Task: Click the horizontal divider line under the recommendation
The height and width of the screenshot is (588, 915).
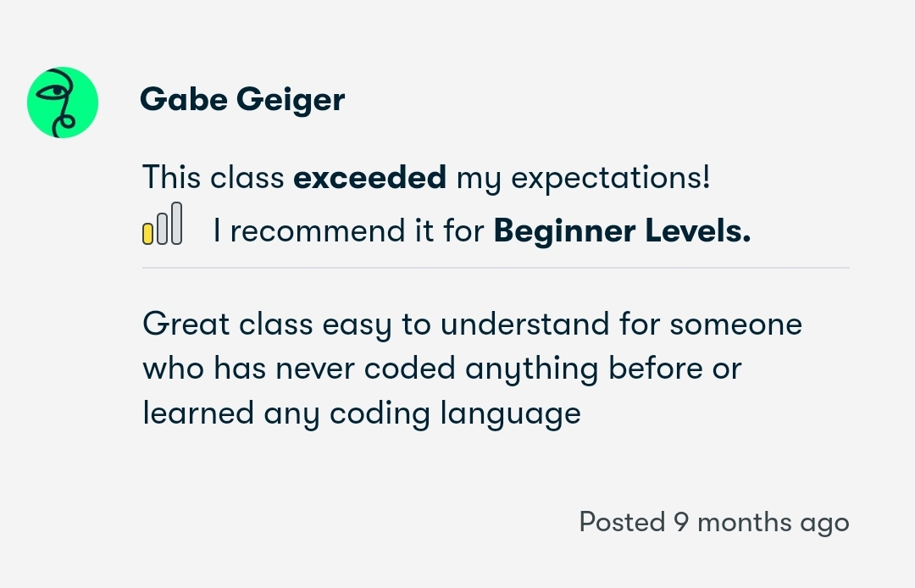Action: 496,268
